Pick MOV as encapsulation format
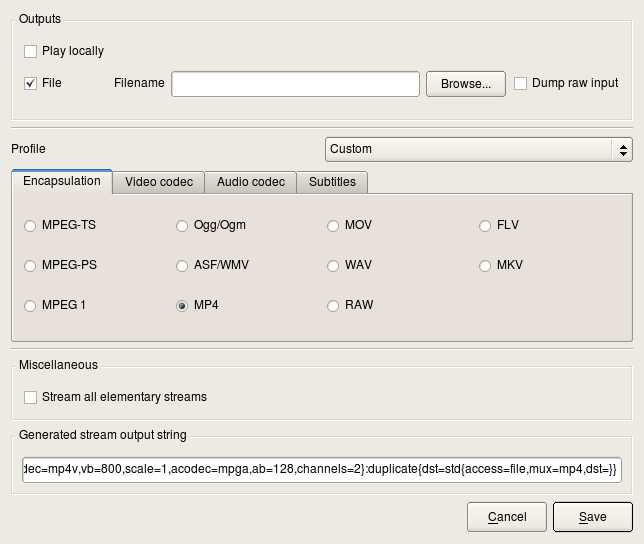This screenshot has height=544, width=644. coord(333,226)
